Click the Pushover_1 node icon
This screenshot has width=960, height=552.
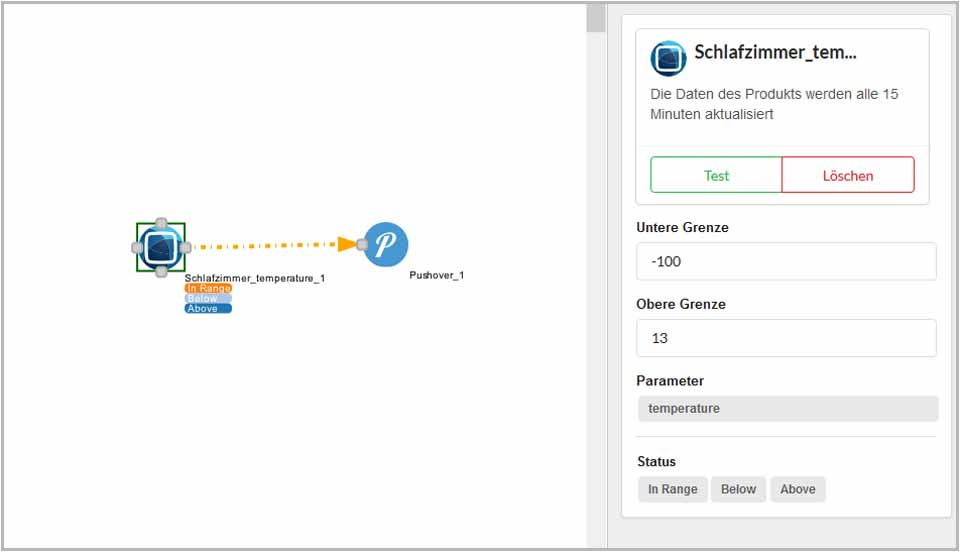pos(386,244)
